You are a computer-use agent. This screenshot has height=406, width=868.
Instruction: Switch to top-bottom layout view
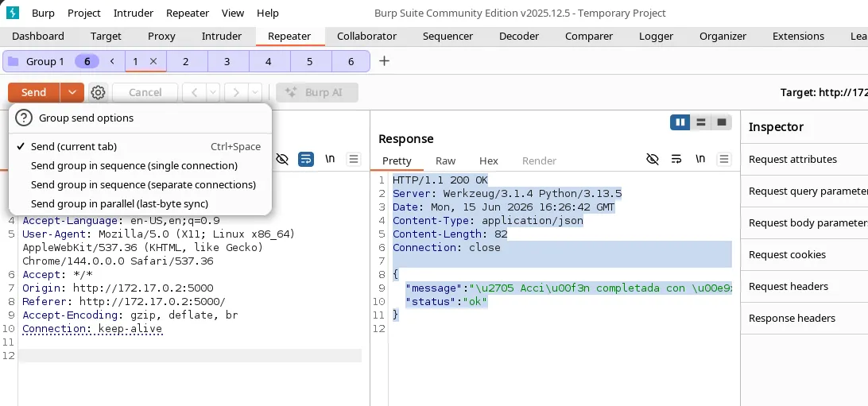pyautogui.click(x=701, y=122)
